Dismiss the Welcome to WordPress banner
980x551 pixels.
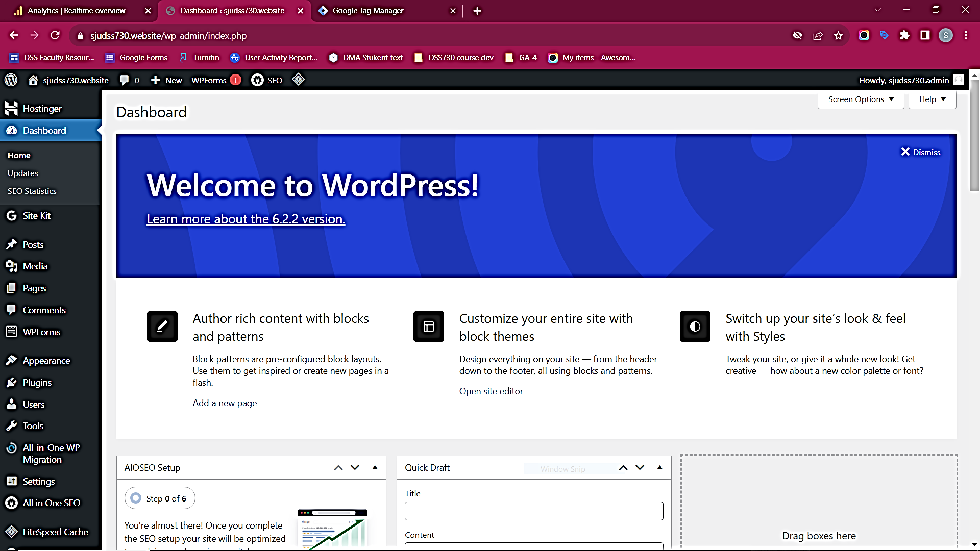tap(921, 152)
